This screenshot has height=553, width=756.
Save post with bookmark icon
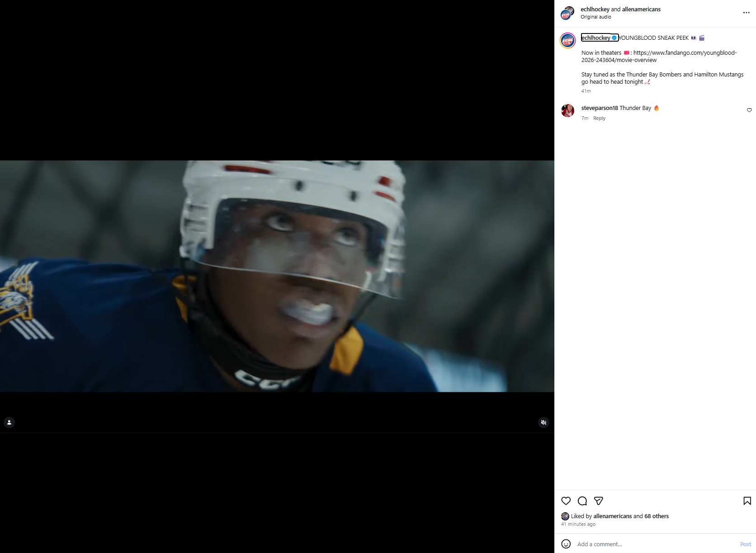pyautogui.click(x=747, y=501)
